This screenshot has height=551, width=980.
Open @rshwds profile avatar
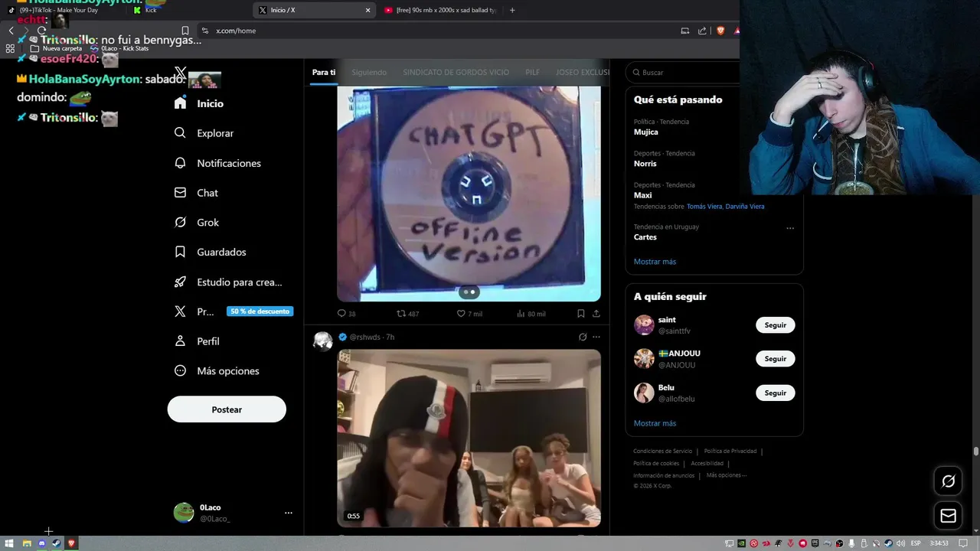click(x=323, y=341)
